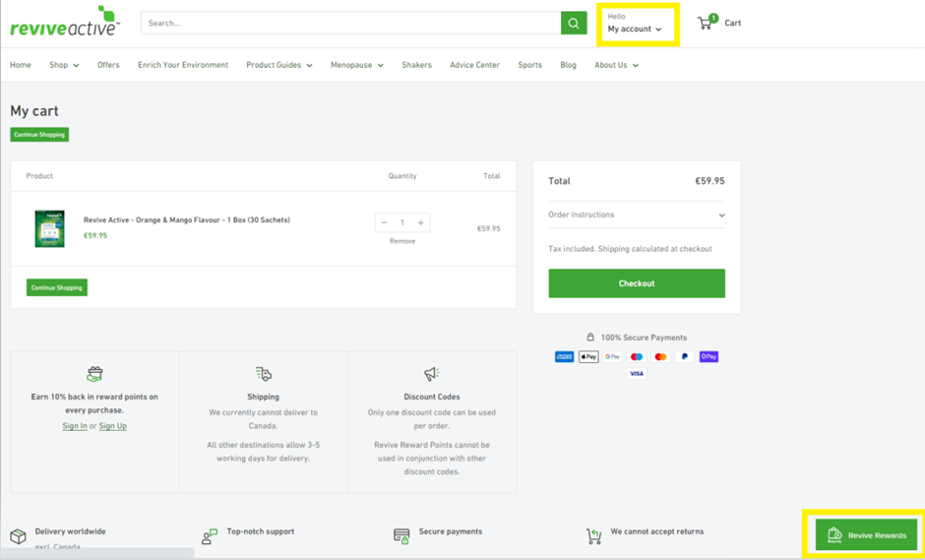Click Continue Shopping under My cart heading

(39, 135)
